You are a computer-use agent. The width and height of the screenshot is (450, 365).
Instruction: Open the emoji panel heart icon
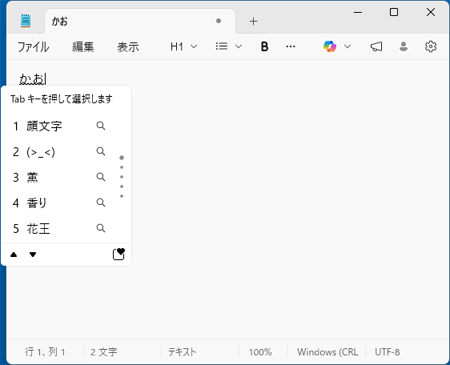[119, 254]
